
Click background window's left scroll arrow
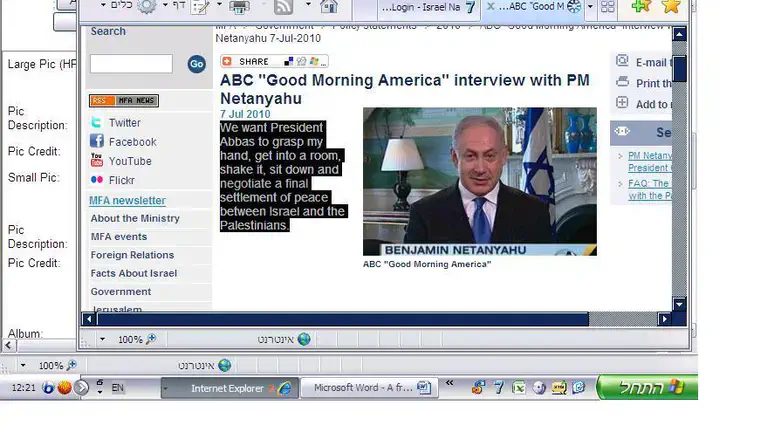[x=8, y=345]
